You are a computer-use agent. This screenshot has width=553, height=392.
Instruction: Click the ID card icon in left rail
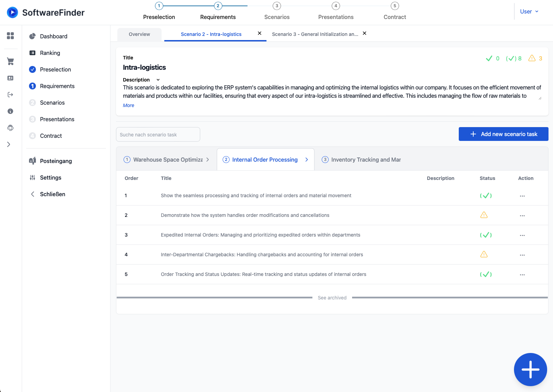[x=10, y=78]
